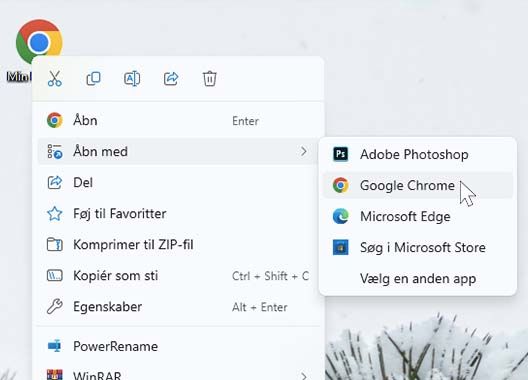Click the wrench icon beside Egenskaber
Viewport: 528px width, 380px height.
[x=55, y=307]
